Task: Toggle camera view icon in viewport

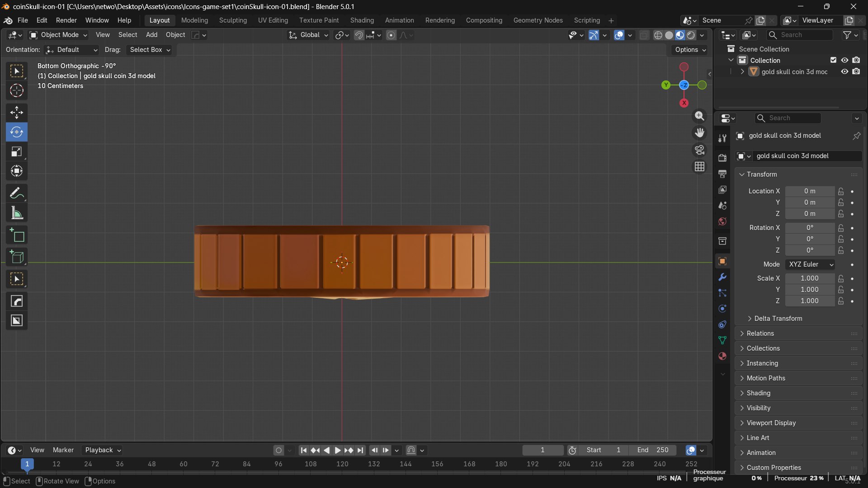Action: (x=699, y=150)
